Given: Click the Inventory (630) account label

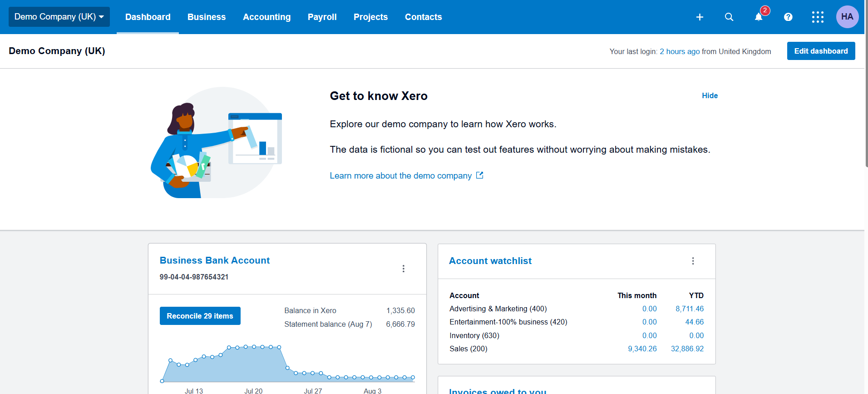Looking at the screenshot, I should [474, 335].
